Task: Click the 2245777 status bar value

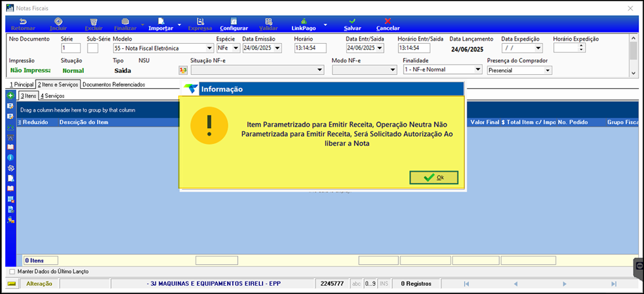Action: pyautogui.click(x=332, y=284)
